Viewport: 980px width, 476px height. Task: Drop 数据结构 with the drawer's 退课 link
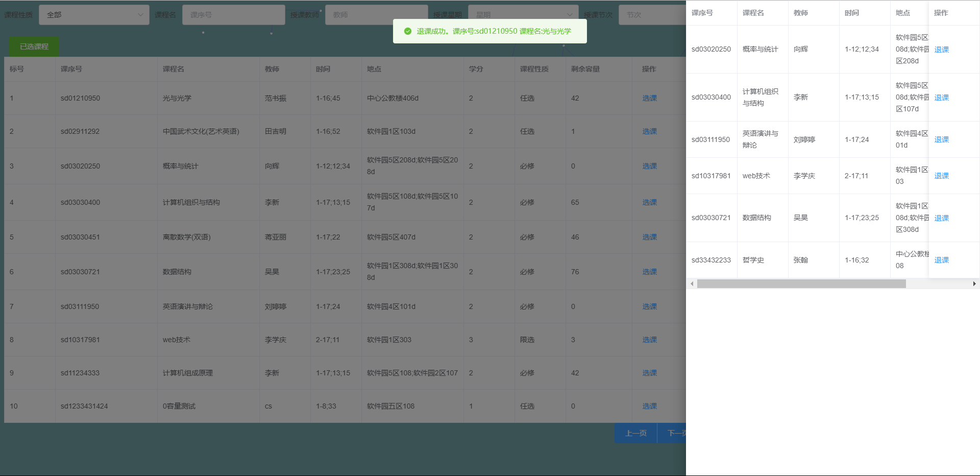coord(941,218)
